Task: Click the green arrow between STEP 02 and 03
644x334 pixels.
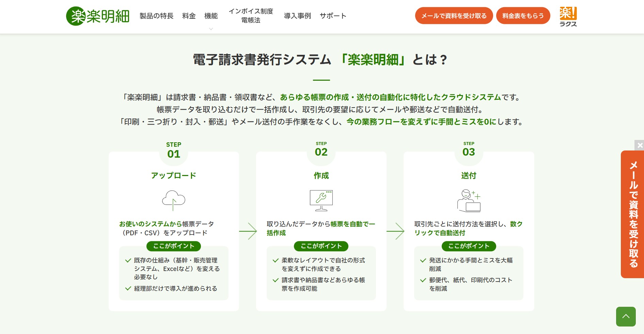Action: click(x=396, y=232)
